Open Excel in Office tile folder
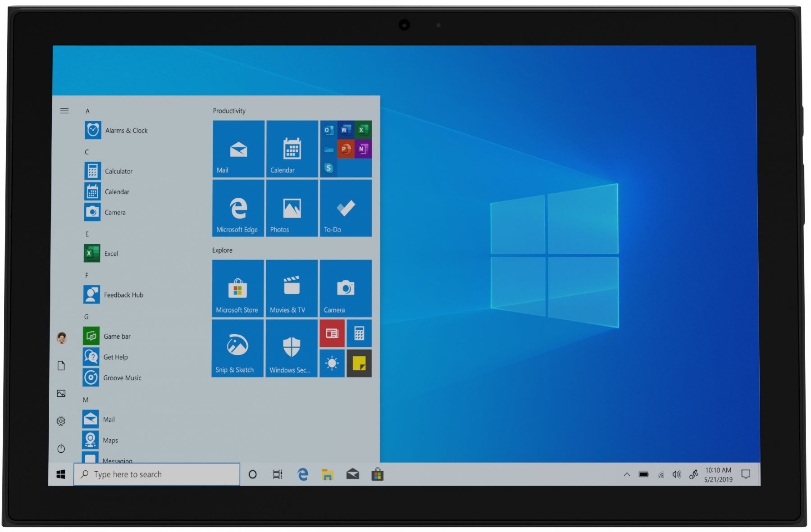This screenshot has width=811, height=532. pos(362,130)
